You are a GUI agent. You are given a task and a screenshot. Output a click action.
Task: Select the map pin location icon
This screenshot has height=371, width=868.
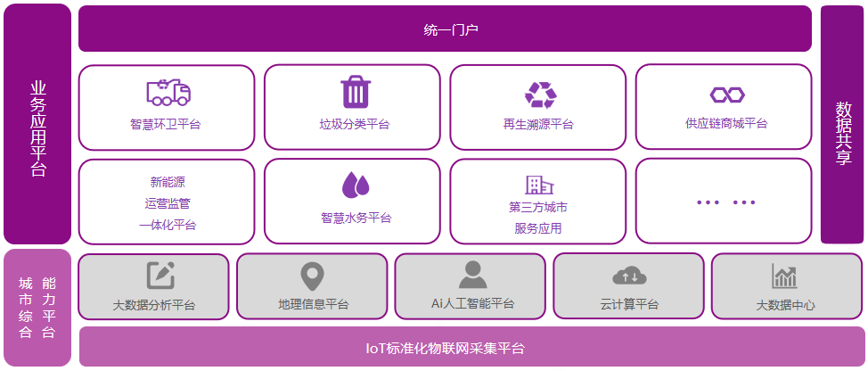313,276
